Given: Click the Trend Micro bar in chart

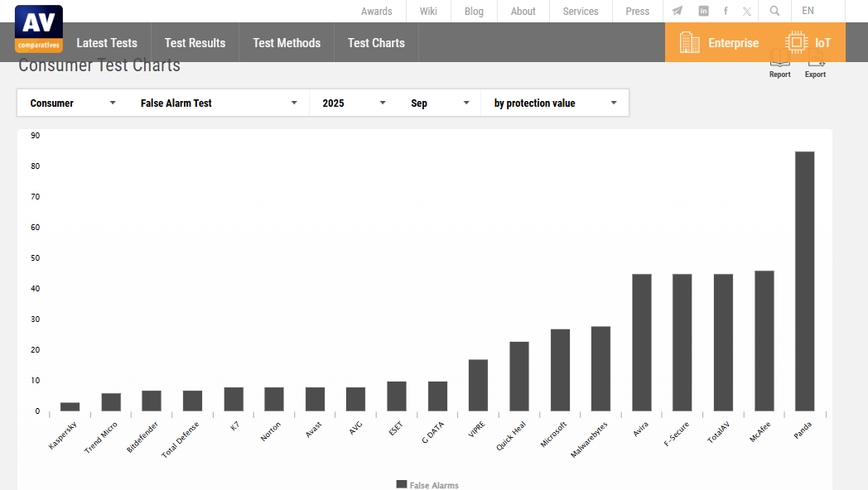Looking at the screenshot, I should [x=111, y=402].
